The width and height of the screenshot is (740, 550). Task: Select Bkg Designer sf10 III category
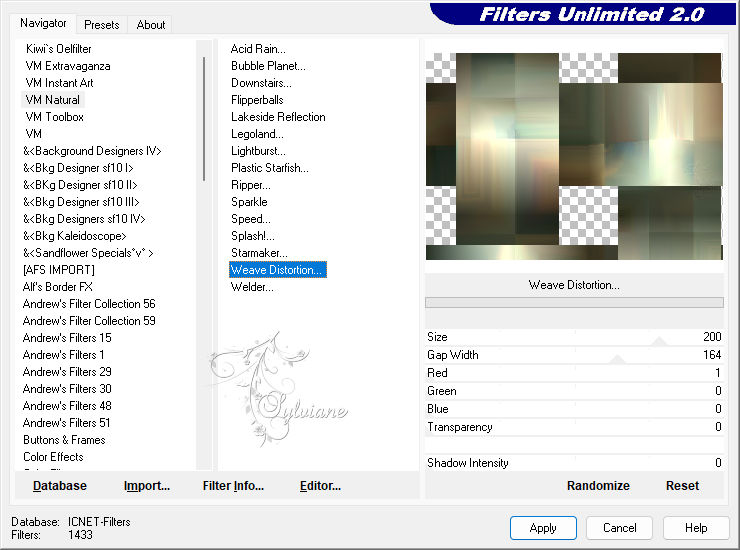[x=81, y=202]
